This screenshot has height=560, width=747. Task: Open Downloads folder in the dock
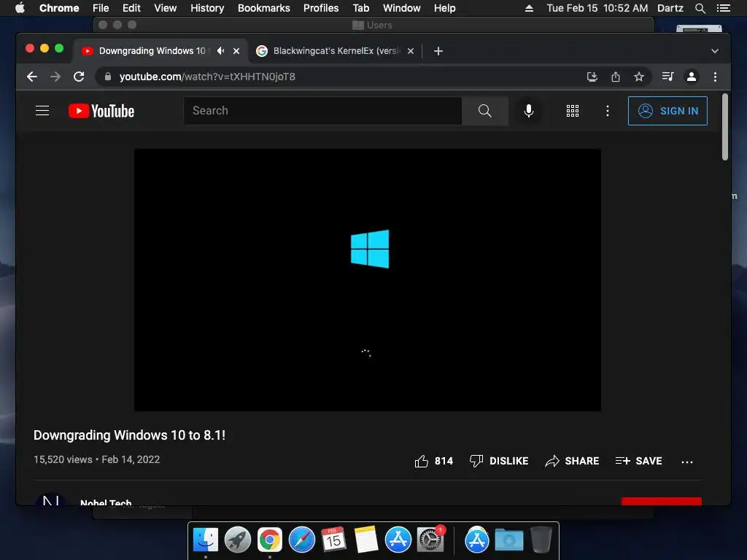[x=508, y=540]
